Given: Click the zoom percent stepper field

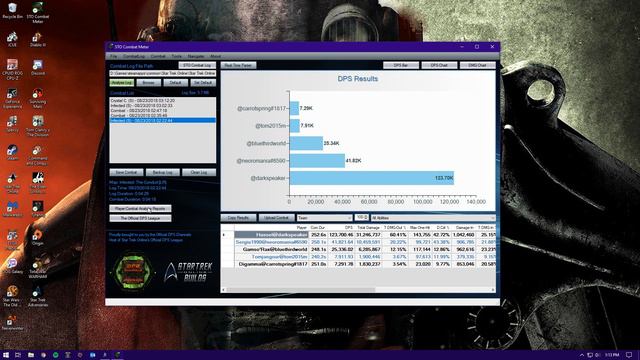Looking at the screenshot, I should point(361,218).
